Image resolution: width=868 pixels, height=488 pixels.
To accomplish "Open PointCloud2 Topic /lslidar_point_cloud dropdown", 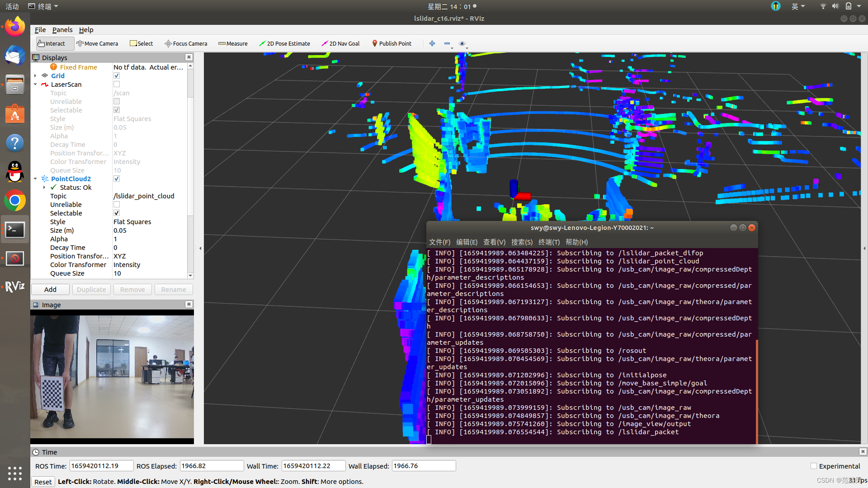I will tap(149, 196).
